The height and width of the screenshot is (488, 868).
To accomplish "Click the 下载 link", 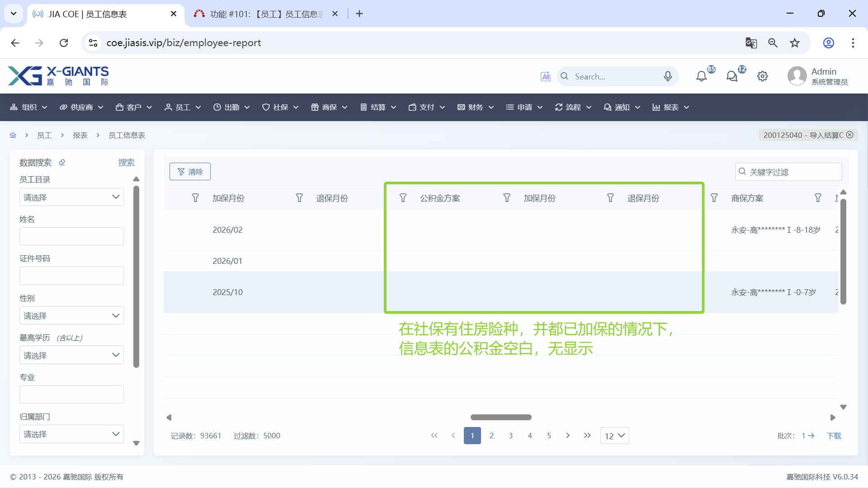I will coord(834,436).
